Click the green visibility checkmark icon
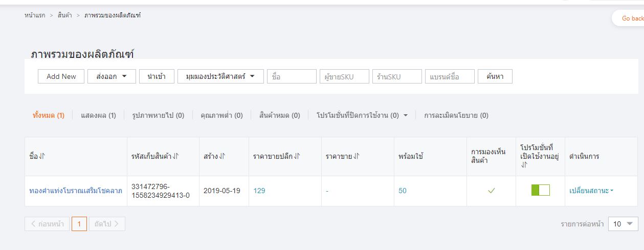Screen dimensions: 644x250 [x=491, y=191]
